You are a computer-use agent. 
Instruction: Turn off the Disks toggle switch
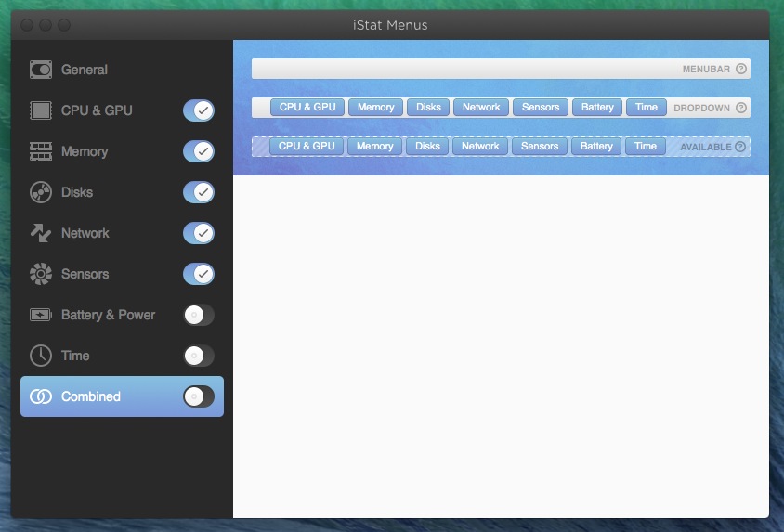[x=199, y=192]
